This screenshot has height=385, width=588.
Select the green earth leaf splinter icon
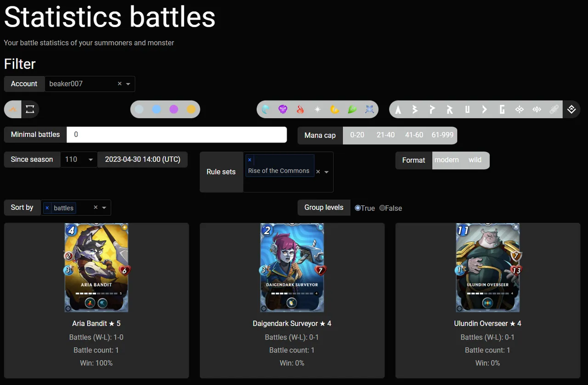352,109
